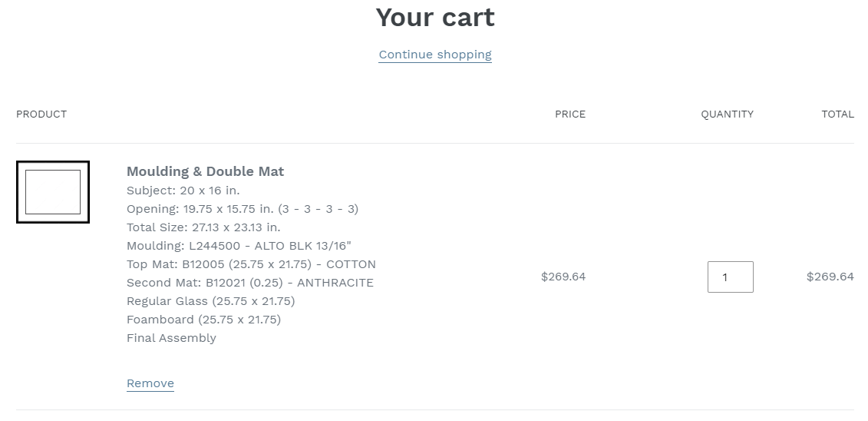The height and width of the screenshot is (421, 868).
Task: Click the Total Size 27.13 x 23.13 line
Action: 203,227
